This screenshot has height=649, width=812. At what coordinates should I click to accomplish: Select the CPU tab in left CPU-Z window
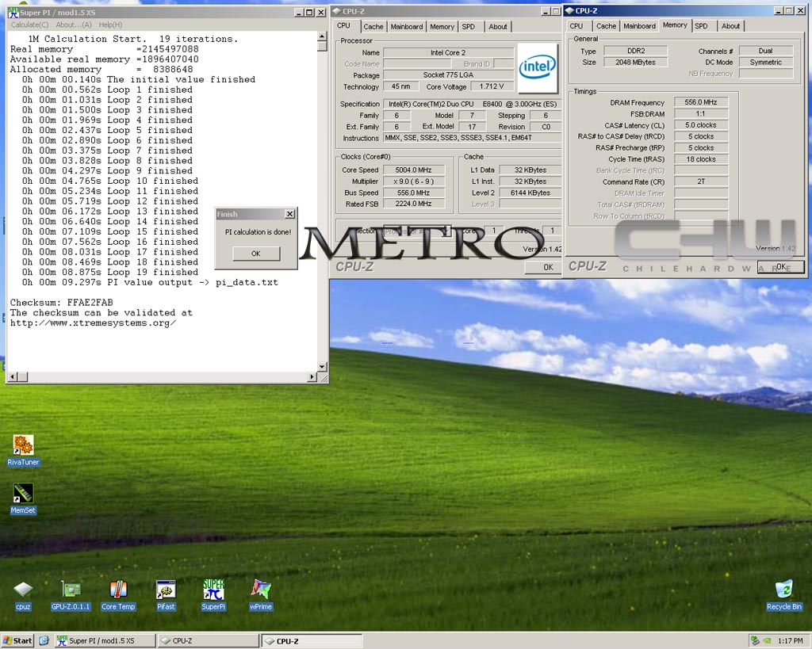pos(344,26)
